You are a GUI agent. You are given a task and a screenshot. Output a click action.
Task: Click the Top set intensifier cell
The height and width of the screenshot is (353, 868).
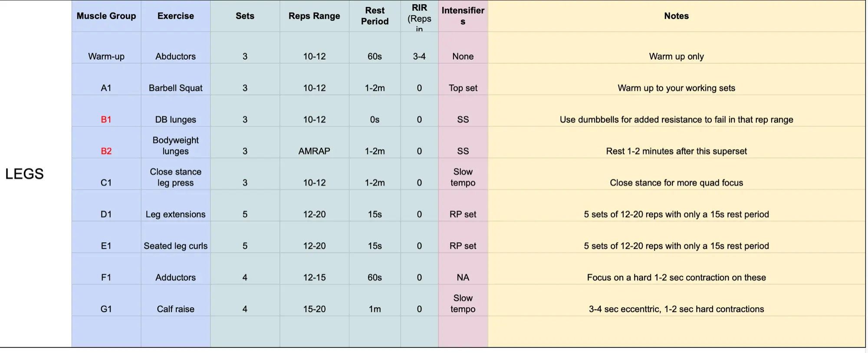[x=463, y=88]
